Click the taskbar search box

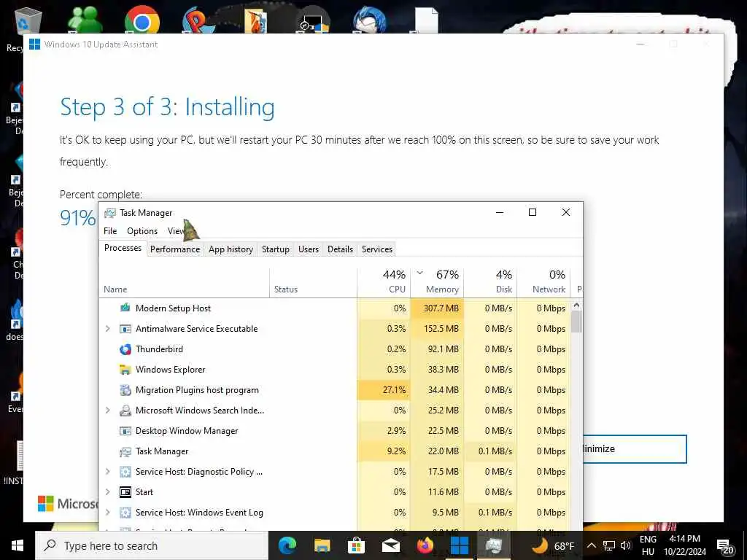point(152,545)
